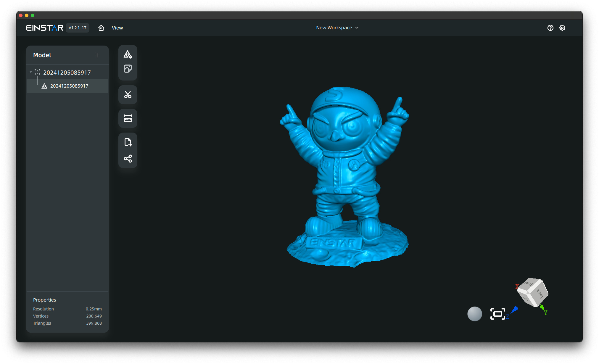Click the export file icon

[128, 142]
